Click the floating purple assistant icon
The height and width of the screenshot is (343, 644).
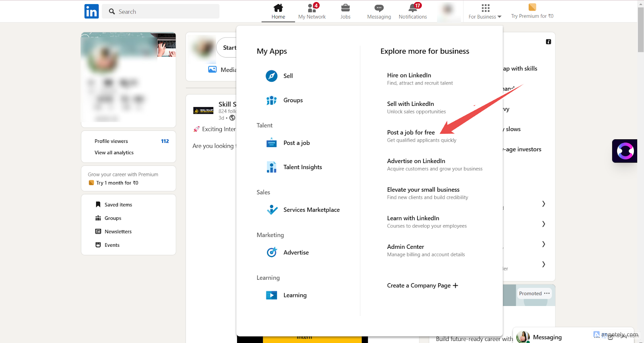click(x=625, y=151)
